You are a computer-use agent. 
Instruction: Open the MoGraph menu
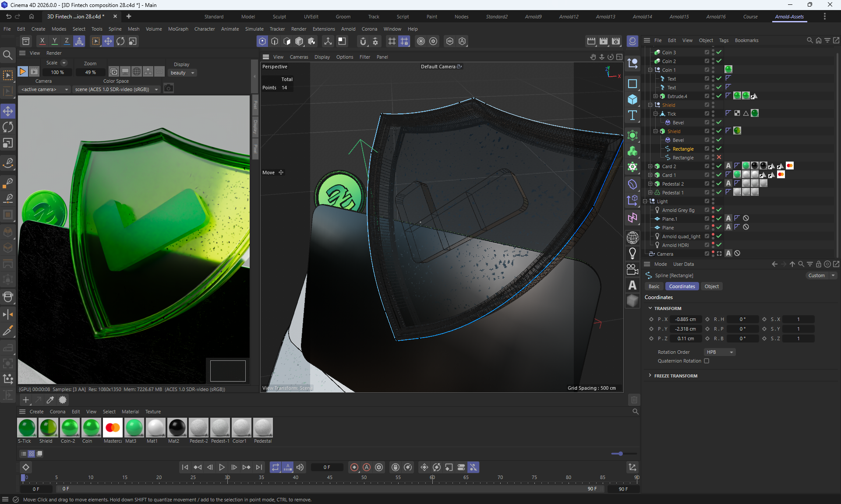click(178, 29)
